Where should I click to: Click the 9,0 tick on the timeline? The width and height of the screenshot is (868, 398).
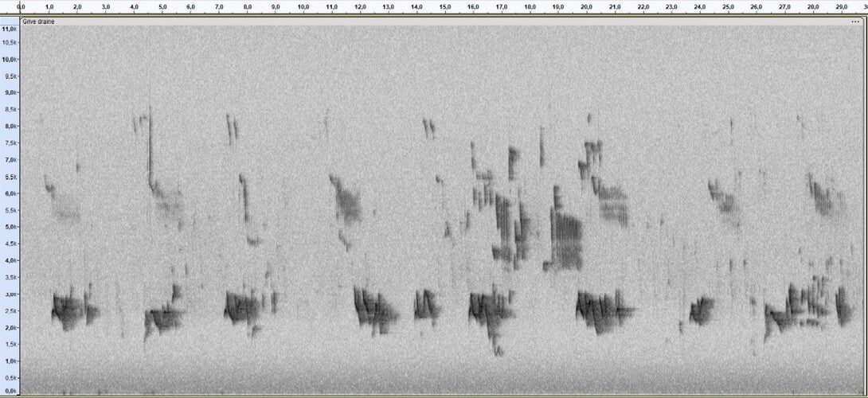[x=276, y=7]
